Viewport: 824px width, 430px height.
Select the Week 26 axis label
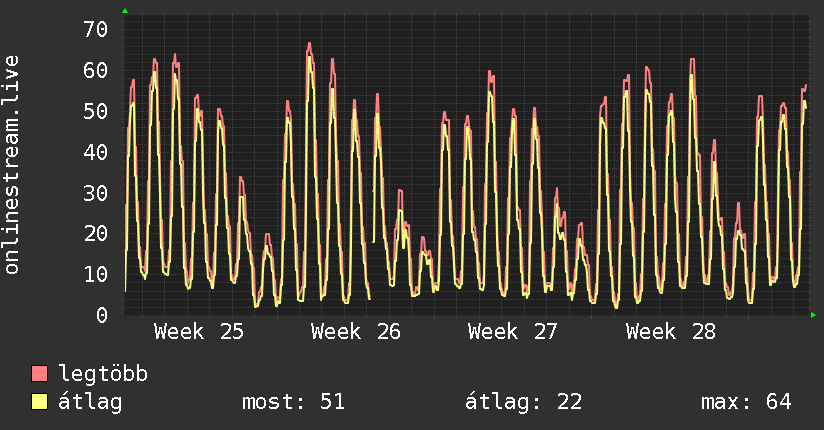[356, 332]
